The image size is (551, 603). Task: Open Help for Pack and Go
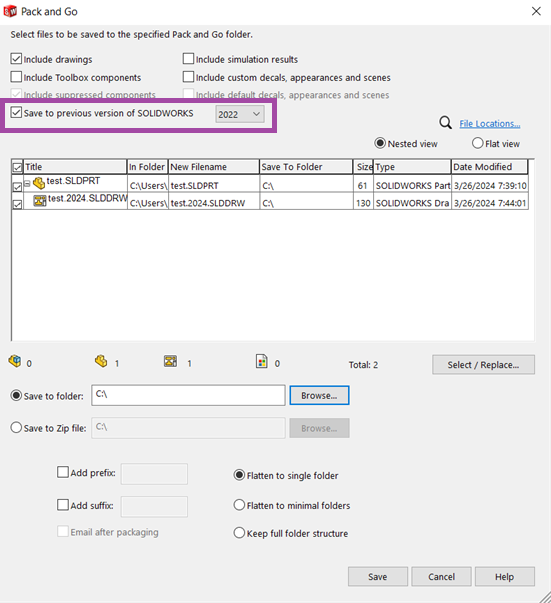[x=504, y=576]
